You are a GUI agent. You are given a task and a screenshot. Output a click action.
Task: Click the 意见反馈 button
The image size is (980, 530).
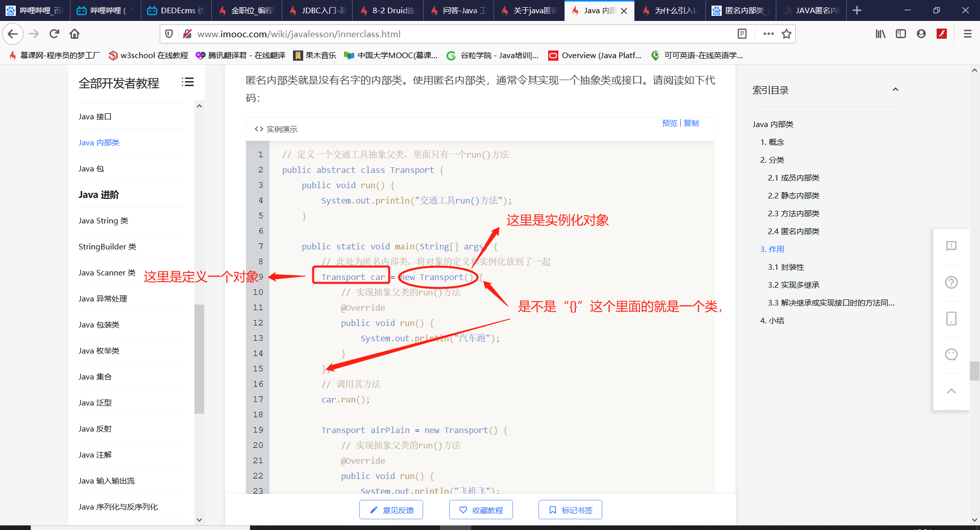[391, 510]
